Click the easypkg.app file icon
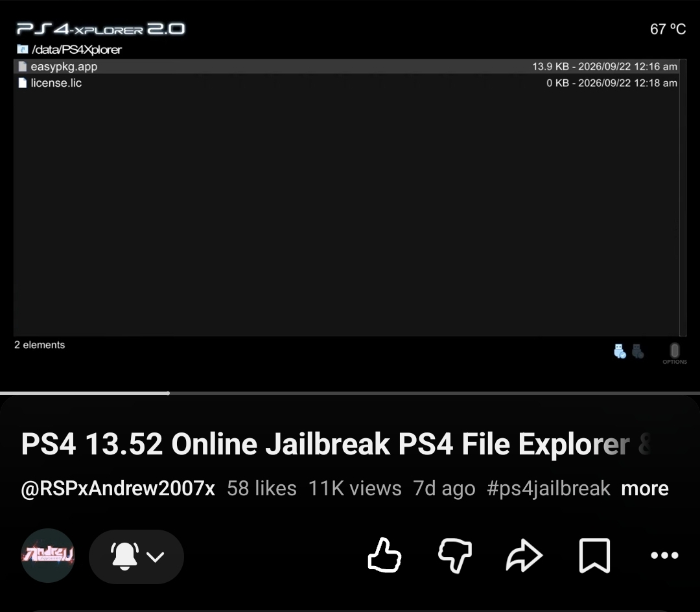Image resolution: width=700 pixels, height=612 pixels. (x=22, y=67)
